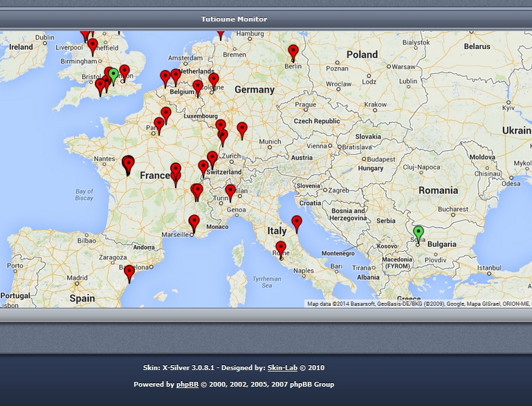Click the Bulgaria label on map
Image resolution: width=532 pixels, height=406 pixels.
coord(442,244)
